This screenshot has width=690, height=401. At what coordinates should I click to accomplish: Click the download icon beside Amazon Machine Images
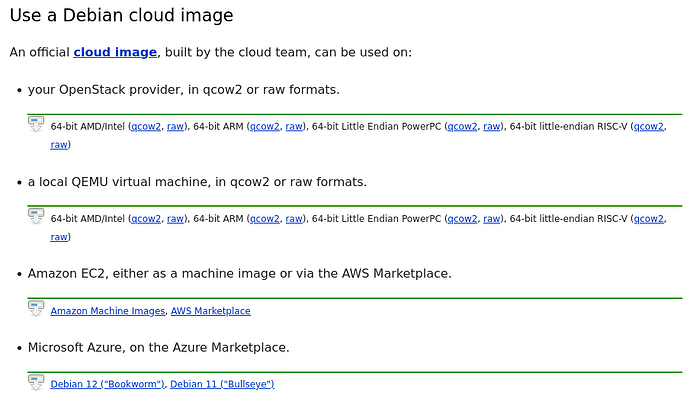click(x=36, y=308)
